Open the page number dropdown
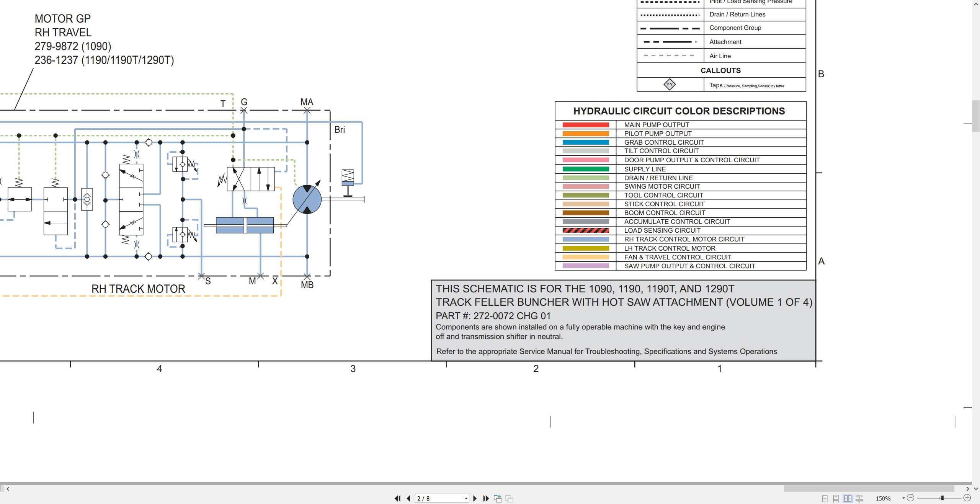This screenshot has height=504, width=980. point(466,498)
